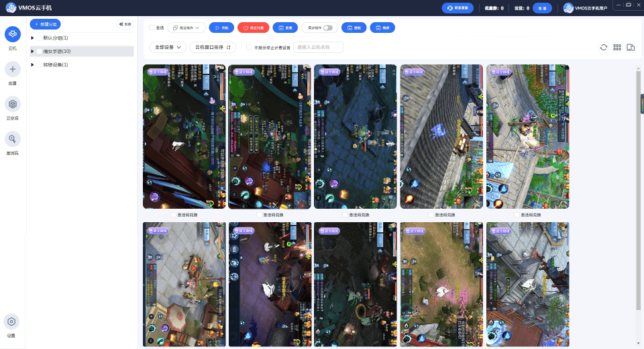Click the device layout icon at far right
The width and height of the screenshot is (644, 349).
click(x=631, y=47)
